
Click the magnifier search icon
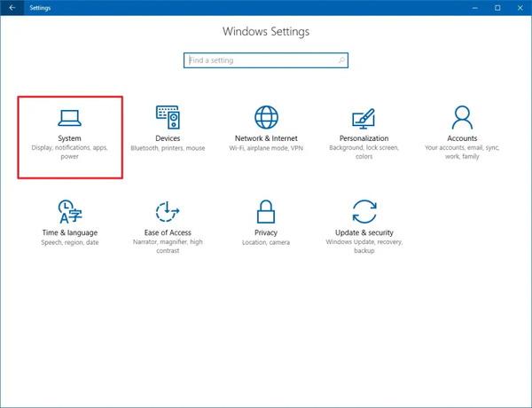point(341,60)
